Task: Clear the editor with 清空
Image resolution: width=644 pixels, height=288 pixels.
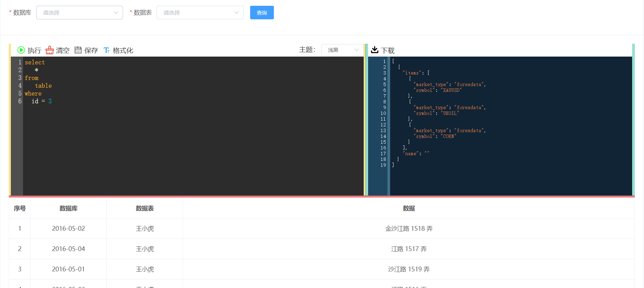Action: point(63,50)
